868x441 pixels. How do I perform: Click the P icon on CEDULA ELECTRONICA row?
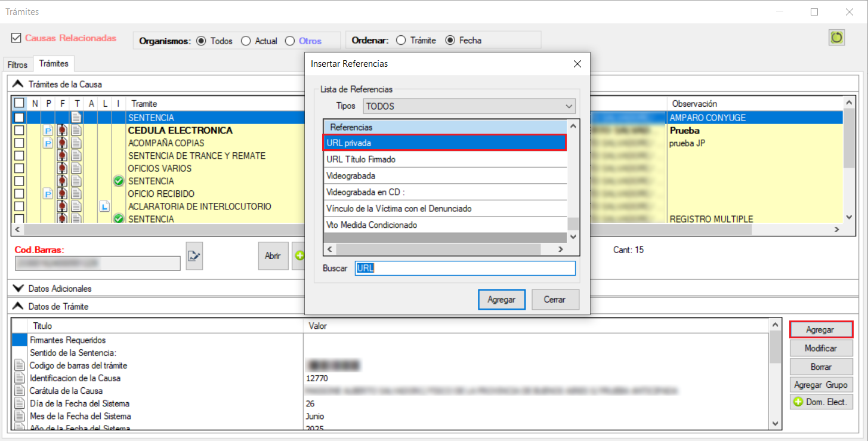48,131
